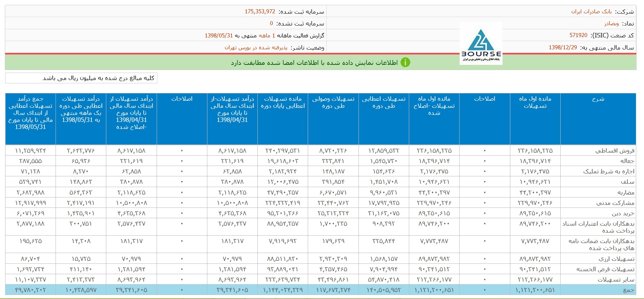Click cell '۱۲,۰۰۶,۴۷۵' in سلف row
The width and height of the screenshot is (644, 299).
[x=283, y=182]
